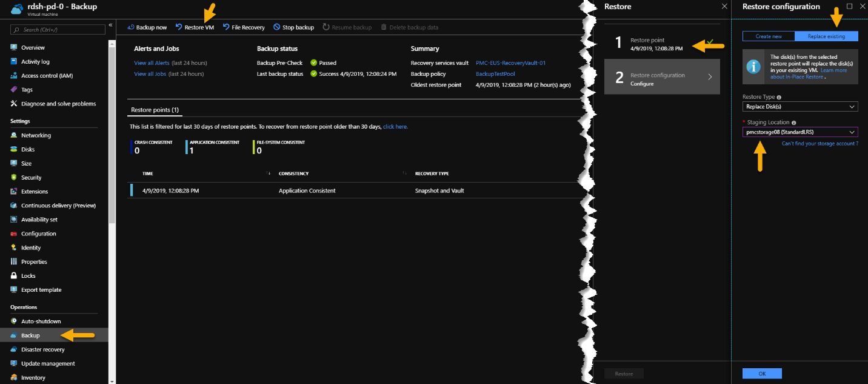Screen dimensions: 868x384
Task: Collapse the left sidebar menu
Action: tap(110, 25)
